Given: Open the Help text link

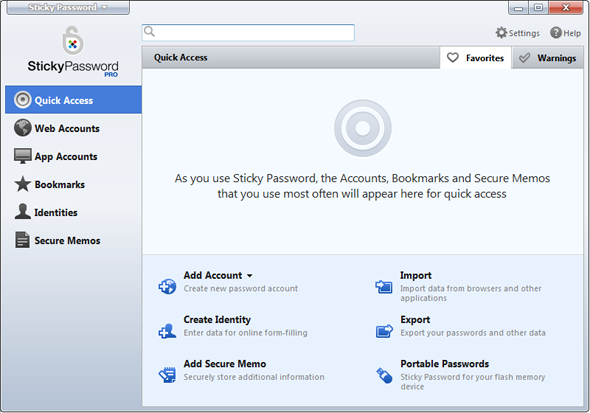Looking at the screenshot, I should [572, 33].
